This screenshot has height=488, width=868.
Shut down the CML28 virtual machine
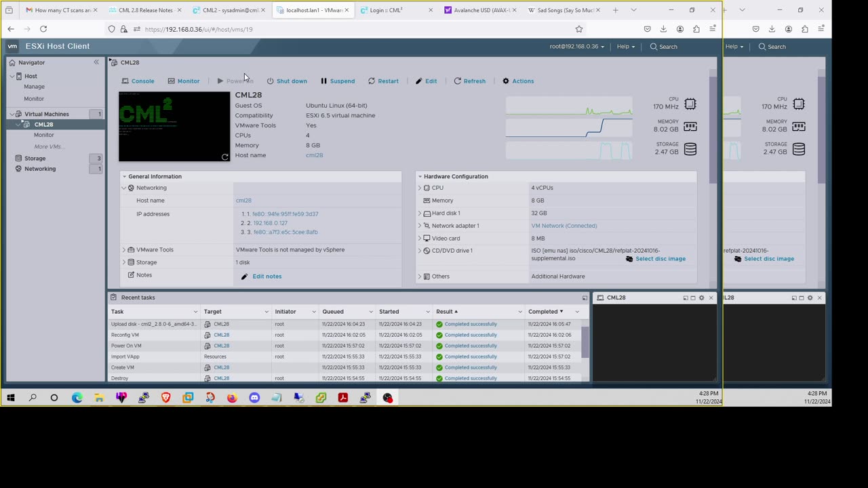287,81
